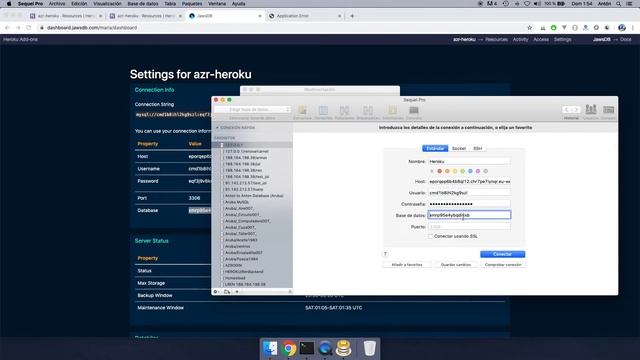Open Terminal from the Dock
The width and height of the screenshot is (640, 360).
[x=307, y=348]
